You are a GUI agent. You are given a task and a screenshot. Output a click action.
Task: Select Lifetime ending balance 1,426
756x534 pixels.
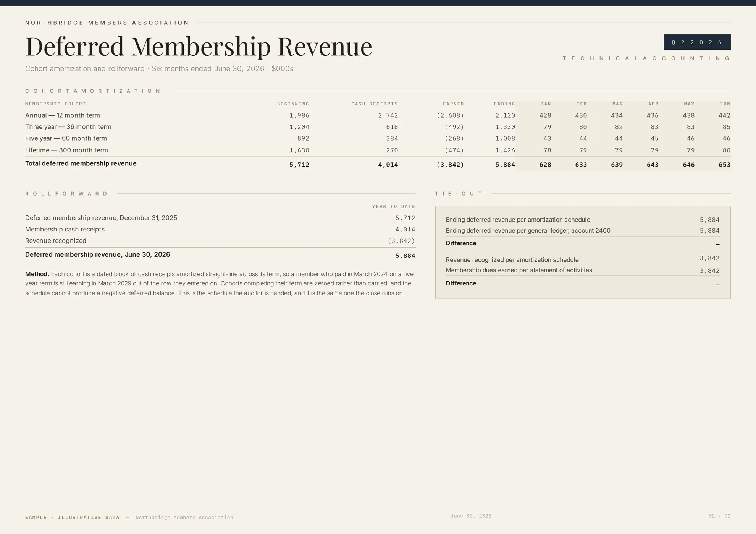505,150
